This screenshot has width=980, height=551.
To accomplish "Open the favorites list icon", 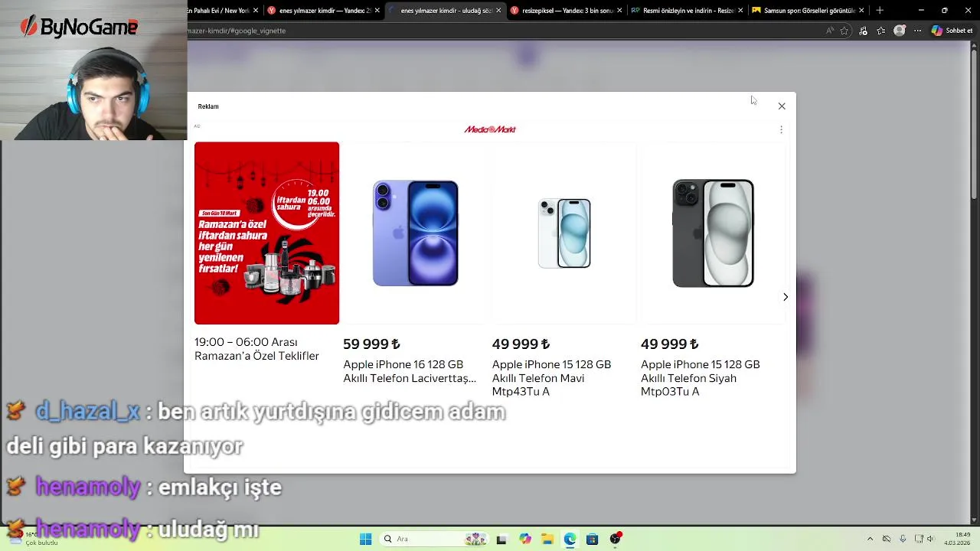I will [x=881, y=31].
